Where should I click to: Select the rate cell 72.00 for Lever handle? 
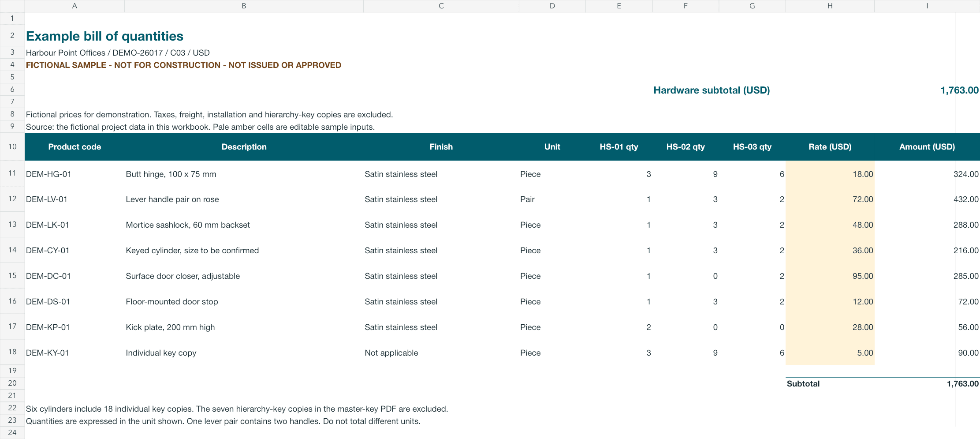click(830, 199)
